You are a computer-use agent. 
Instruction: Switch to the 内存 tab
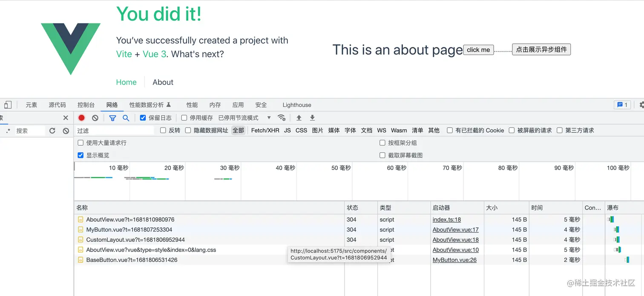[215, 105]
